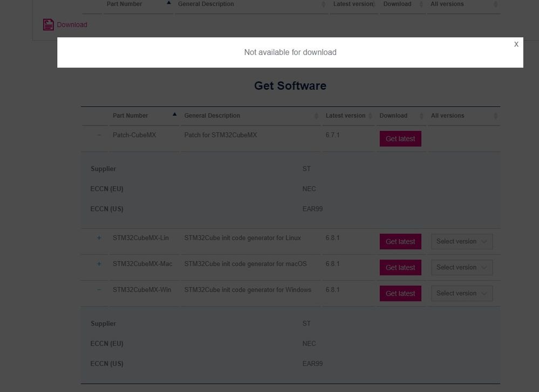Open Select version dropdown for Linux
The image size is (539, 392).
pos(462,242)
